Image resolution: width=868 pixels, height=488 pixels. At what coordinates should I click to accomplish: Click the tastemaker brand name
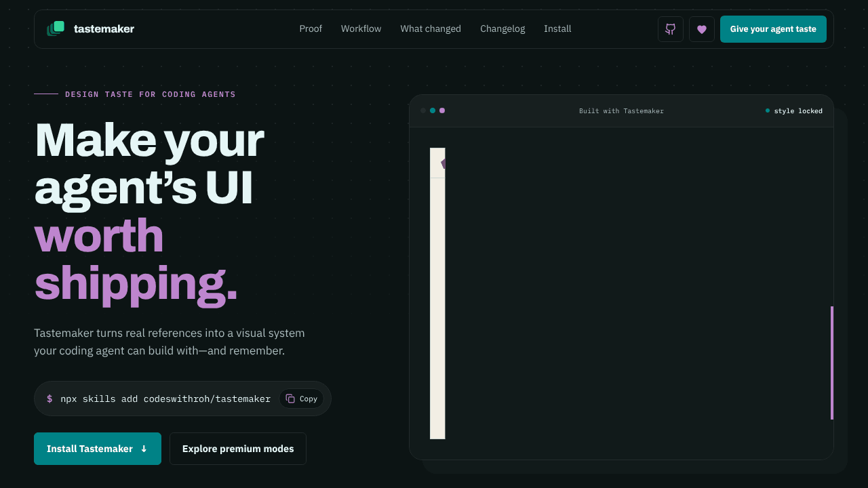pos(104,28)
